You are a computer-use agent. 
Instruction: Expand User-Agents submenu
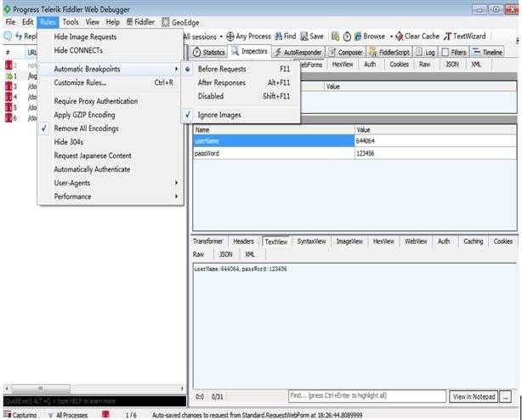tap(111, 183)
